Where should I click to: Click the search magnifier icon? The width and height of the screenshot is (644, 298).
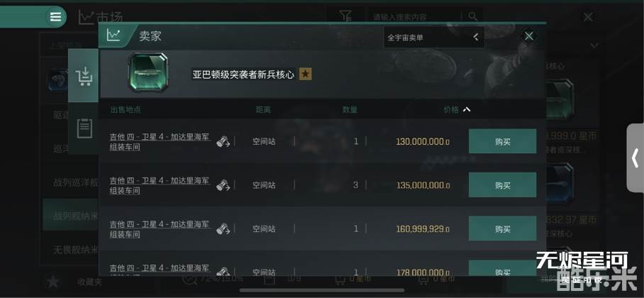tap(473, 16)
